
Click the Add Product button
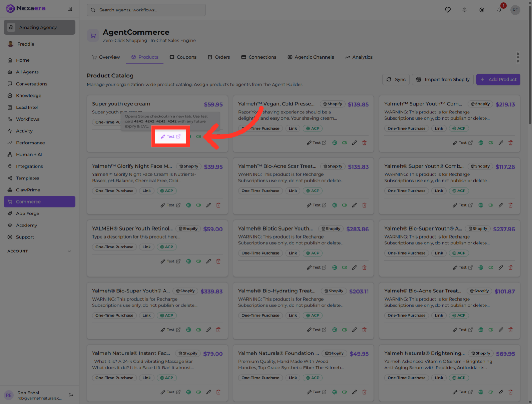pos(498,79)
